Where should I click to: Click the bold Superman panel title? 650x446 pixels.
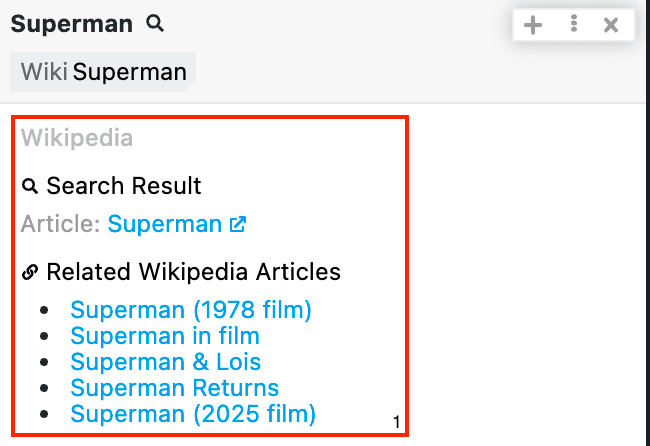(x=72, y=24)
